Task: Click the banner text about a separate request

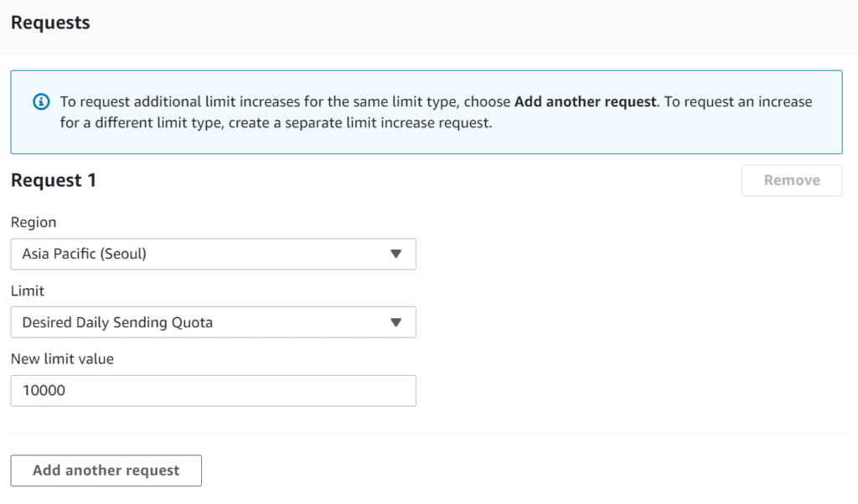Action: [x=277, y=125]
